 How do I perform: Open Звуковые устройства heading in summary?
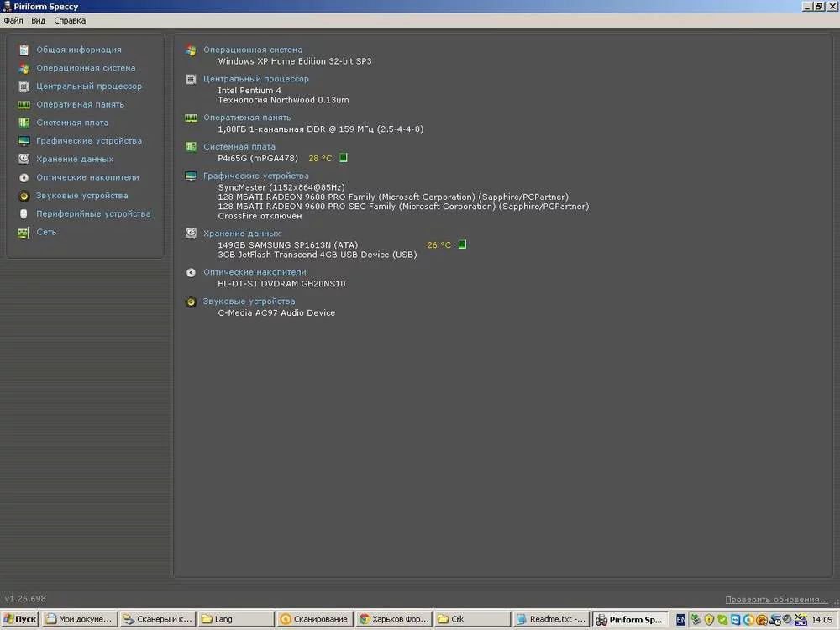(249, 301)
